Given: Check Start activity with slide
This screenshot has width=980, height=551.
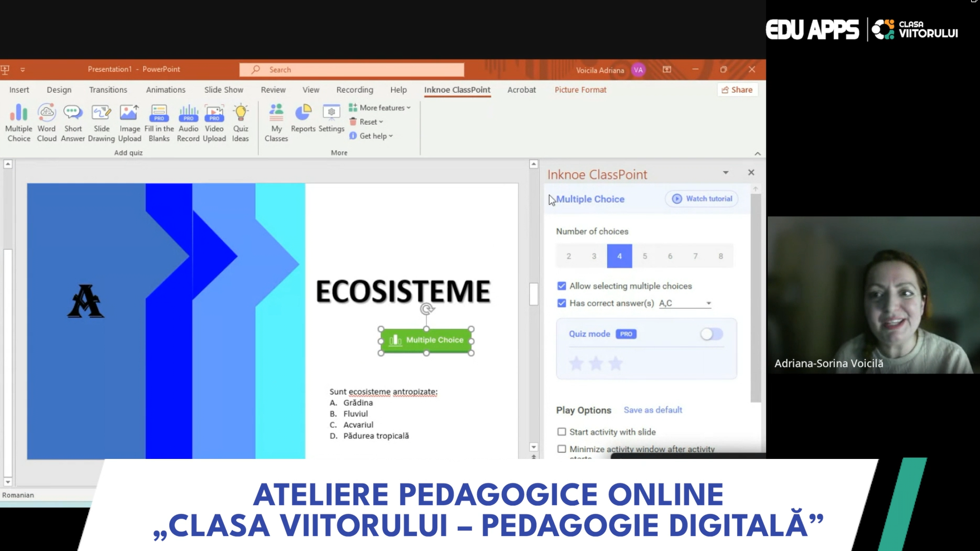Looking at the screenshot, I should [561, 432].
